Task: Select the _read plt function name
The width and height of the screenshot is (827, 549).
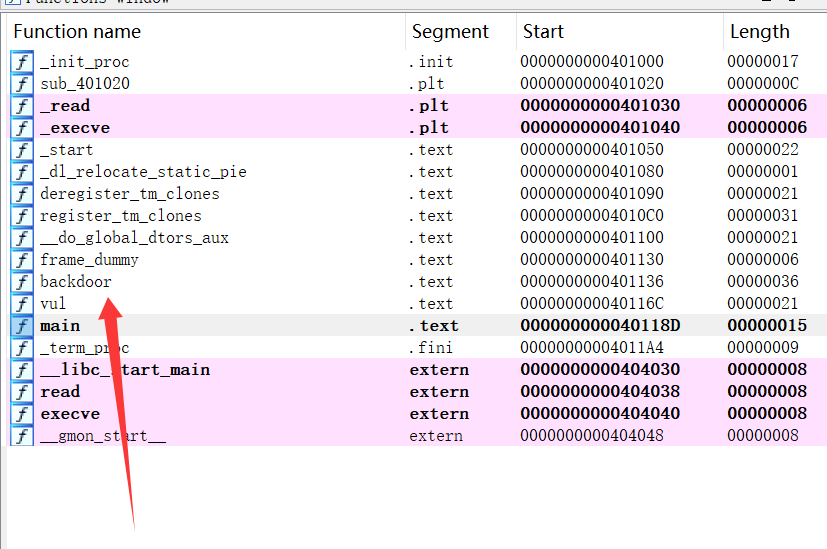Action: (x=65, y=106)
